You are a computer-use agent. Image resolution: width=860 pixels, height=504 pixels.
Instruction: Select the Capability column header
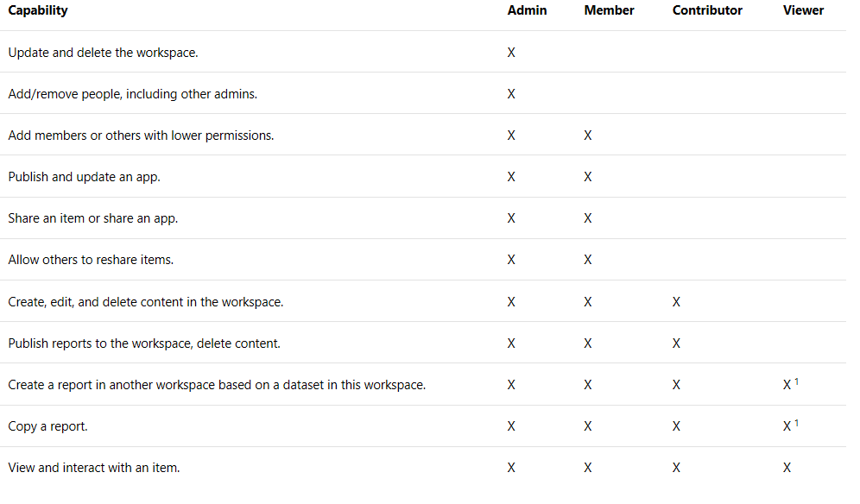38,10
